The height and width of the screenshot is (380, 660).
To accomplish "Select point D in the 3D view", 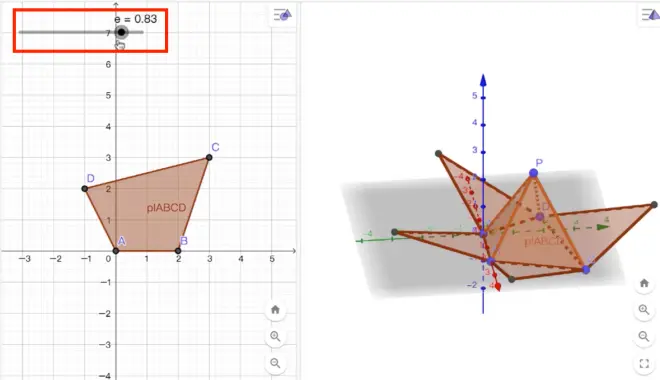I will click(540, 217).
